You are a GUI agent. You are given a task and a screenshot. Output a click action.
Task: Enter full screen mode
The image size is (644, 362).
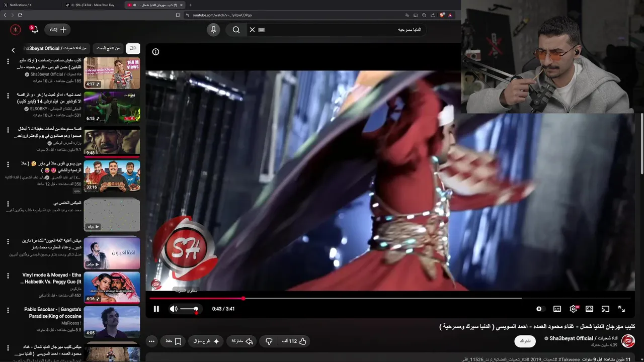click(621, 309)
